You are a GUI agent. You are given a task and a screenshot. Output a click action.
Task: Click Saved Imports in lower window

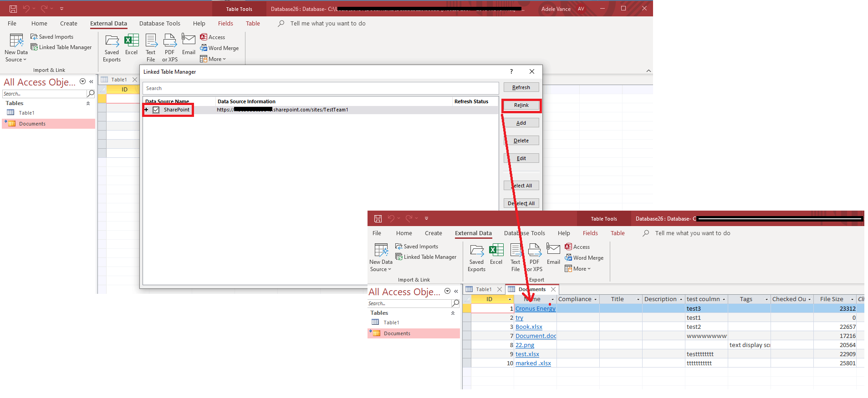pyautogui.click(x=417, y=247)
